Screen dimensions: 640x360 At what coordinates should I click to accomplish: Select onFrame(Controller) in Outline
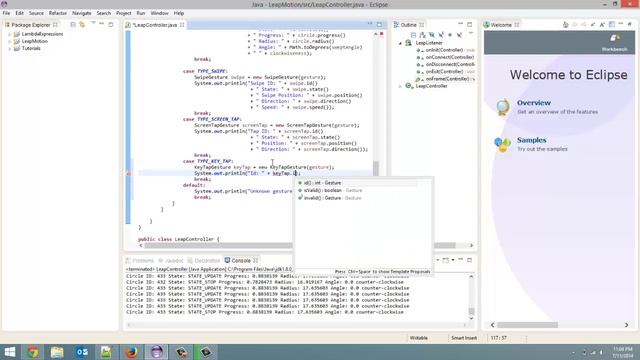click(444, 79)
